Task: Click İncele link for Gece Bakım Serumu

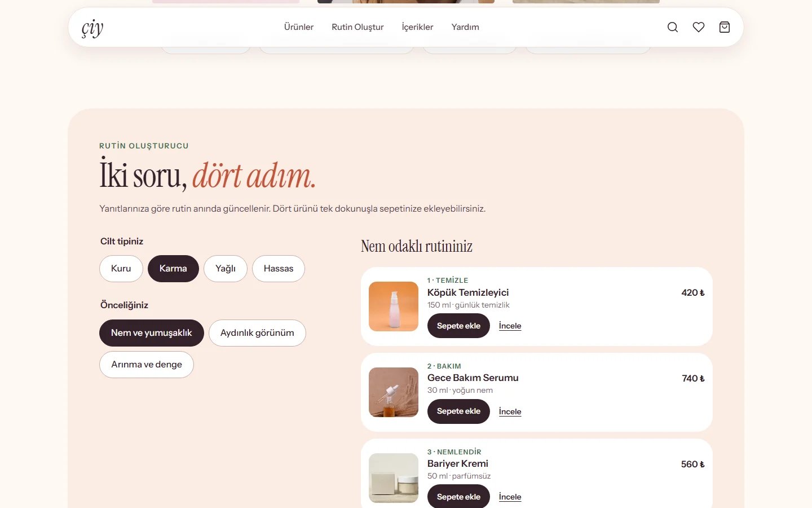Action: click(510, 411)
